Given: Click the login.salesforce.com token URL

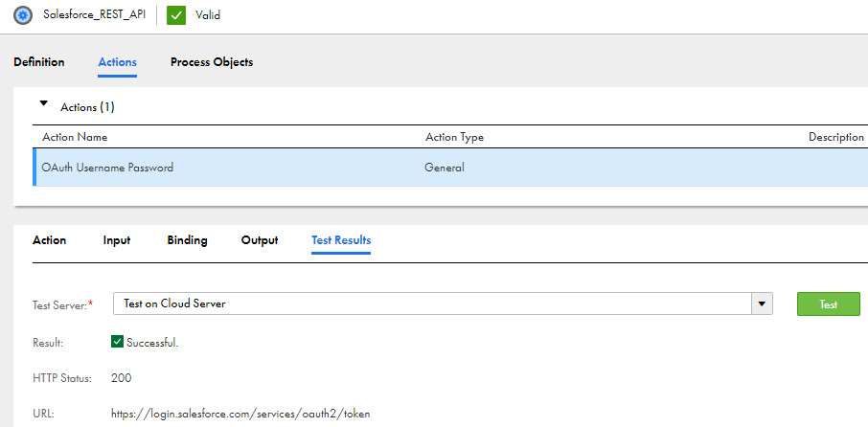Looking at the screenshot, I should [240, 414].
